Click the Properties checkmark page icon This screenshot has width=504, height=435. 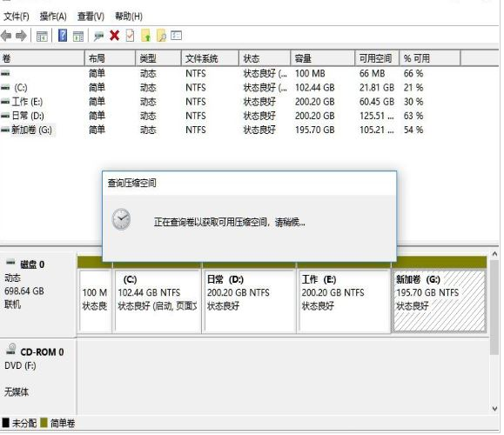pos(131,36)
